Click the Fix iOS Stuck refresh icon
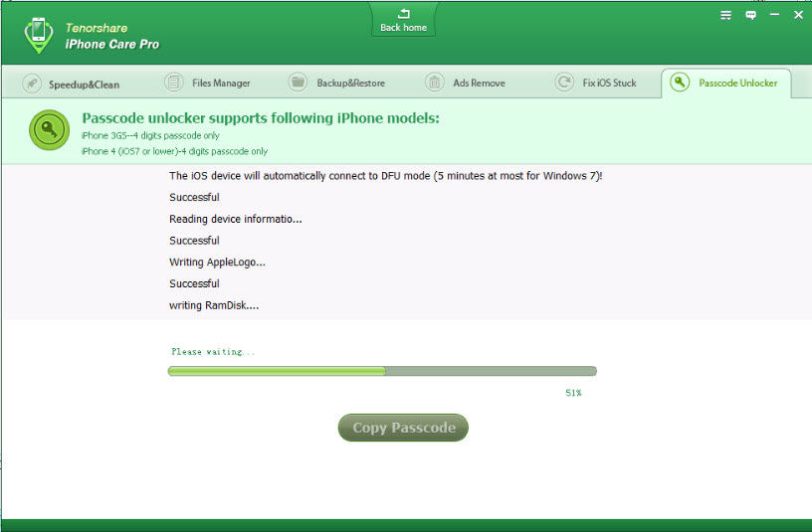This screenshot has width=812, height=532. click(564, 83)
